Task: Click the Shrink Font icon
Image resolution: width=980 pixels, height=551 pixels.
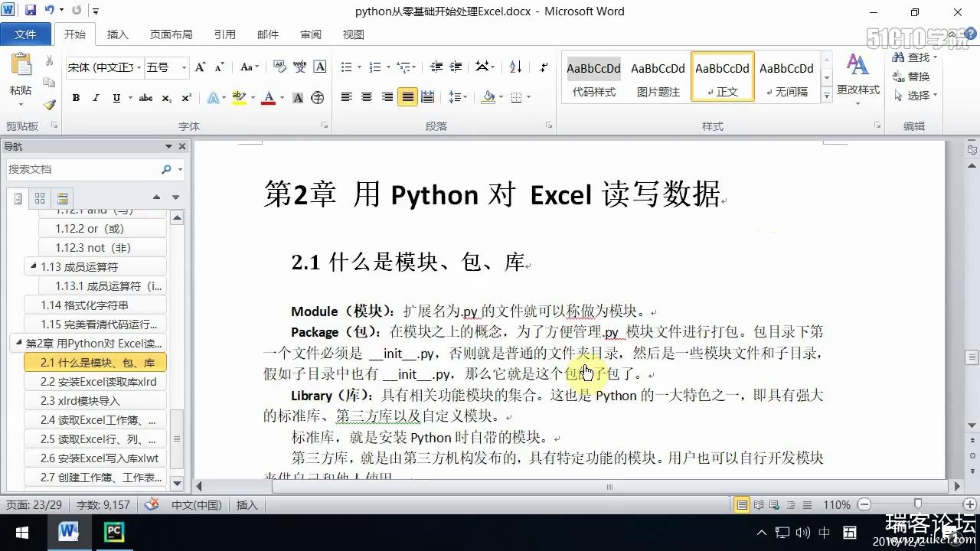Action: (220, 67)
